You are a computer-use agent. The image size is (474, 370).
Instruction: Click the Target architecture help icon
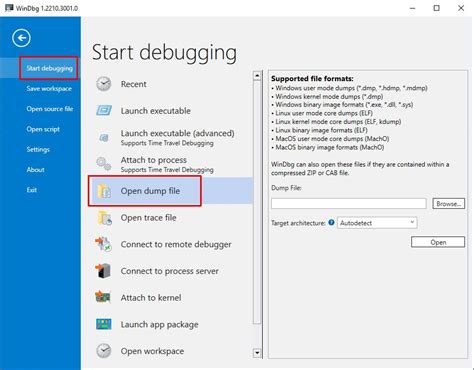pyautogui.click(x=331, y=222)
